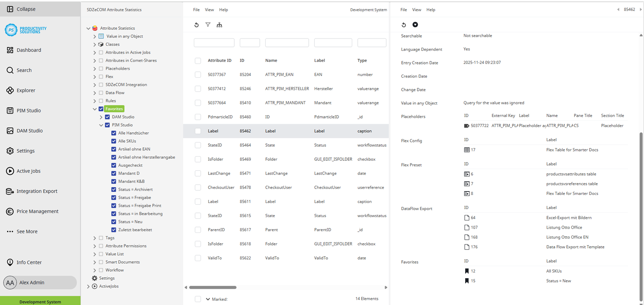644x305 pixels.
Task: Click the search field above the Attribute ID column
Action: tap(214, 43)
